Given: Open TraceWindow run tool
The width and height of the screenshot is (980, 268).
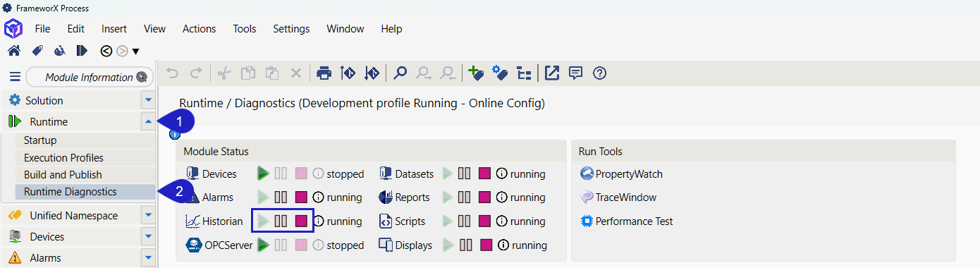Looking at the screenshot, I should 618,197.
